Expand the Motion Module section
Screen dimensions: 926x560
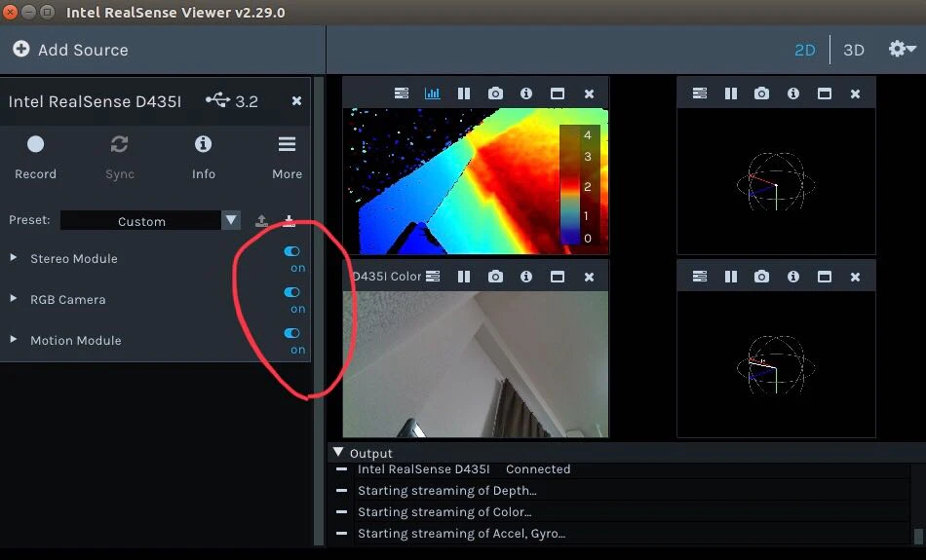(13, 339)
